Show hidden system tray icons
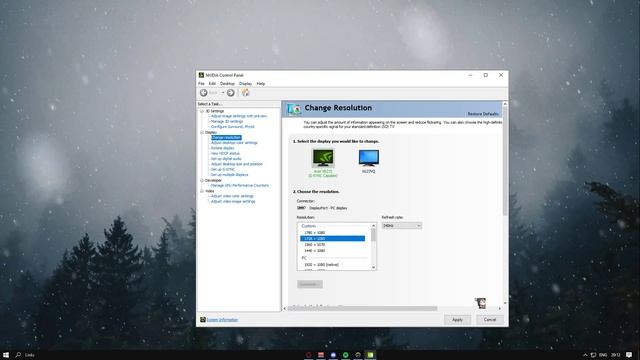The height and width of the screenshot is (360, 640). tap(585, 355)
